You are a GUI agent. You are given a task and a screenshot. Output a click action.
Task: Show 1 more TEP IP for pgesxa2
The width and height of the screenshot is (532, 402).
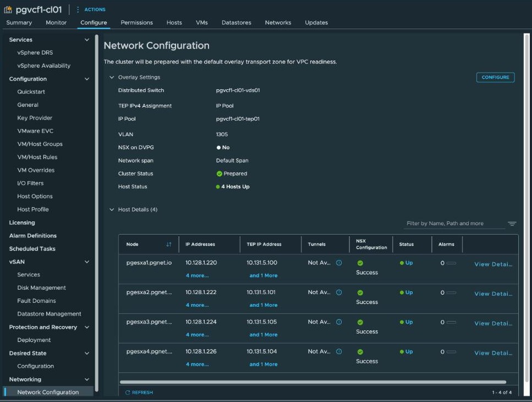(264, 305)
